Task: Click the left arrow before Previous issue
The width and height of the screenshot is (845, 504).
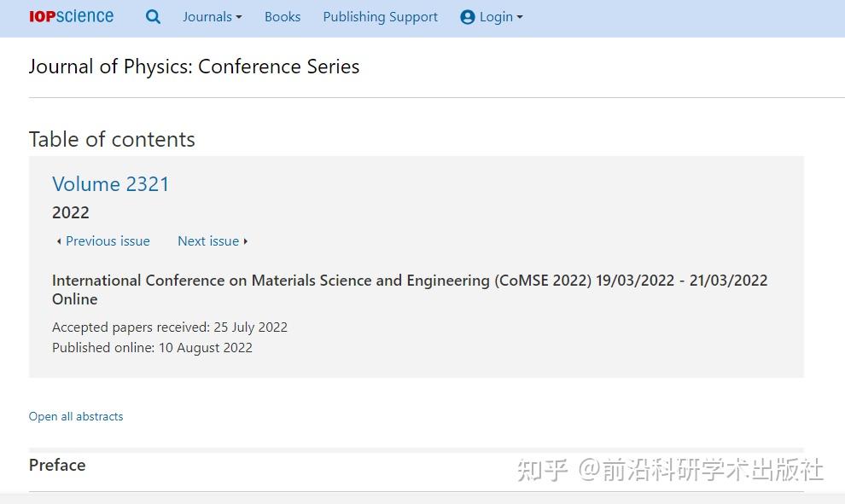Action: [58, 241]
